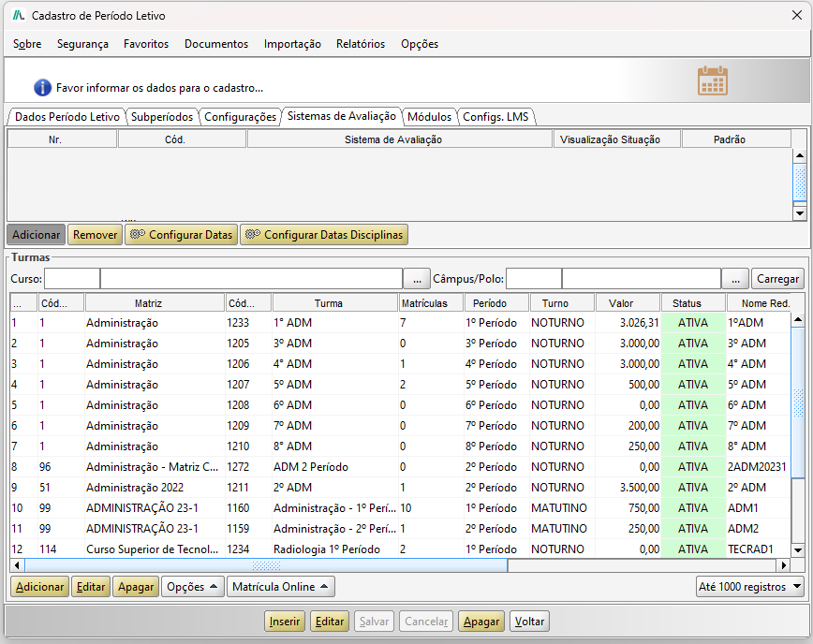Click the Curso name input field
The image size is (813, 644).
tap(251, 279)
